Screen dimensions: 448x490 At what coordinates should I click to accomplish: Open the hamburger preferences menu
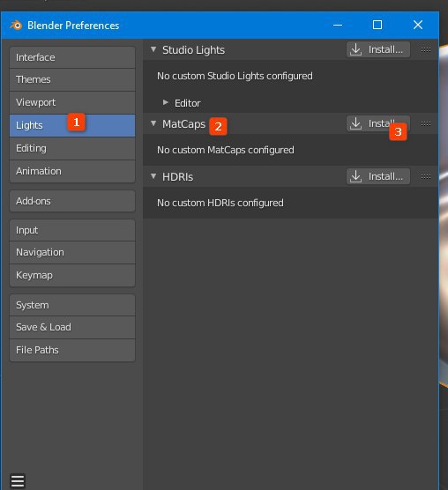[18, 481]
